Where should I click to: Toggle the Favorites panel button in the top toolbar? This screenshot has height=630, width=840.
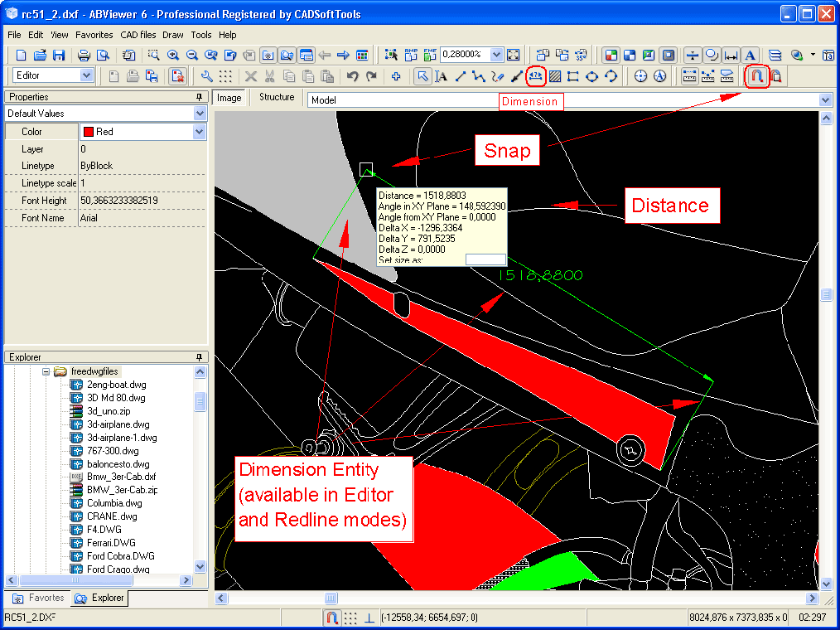point(268,56)
